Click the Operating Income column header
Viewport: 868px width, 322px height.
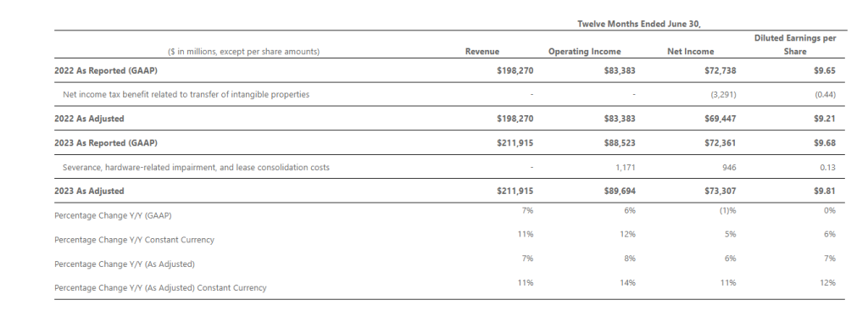coord(585,52)
